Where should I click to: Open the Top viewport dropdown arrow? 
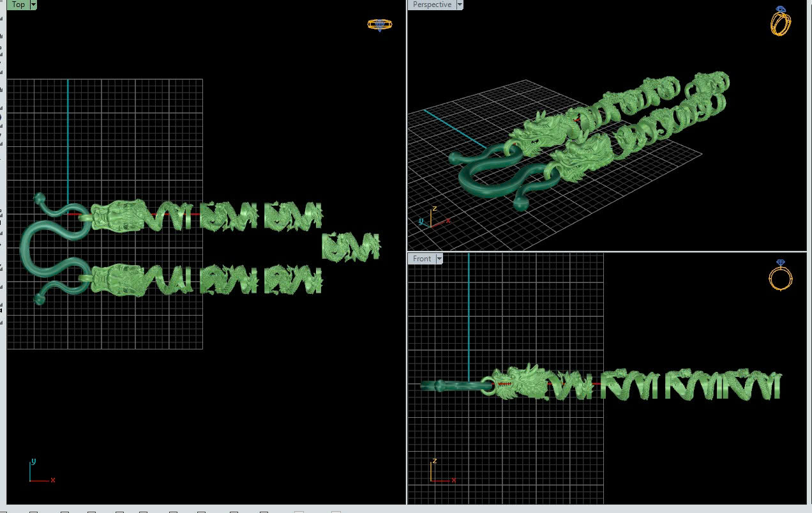pyautogui.click(x=33, y=4)
